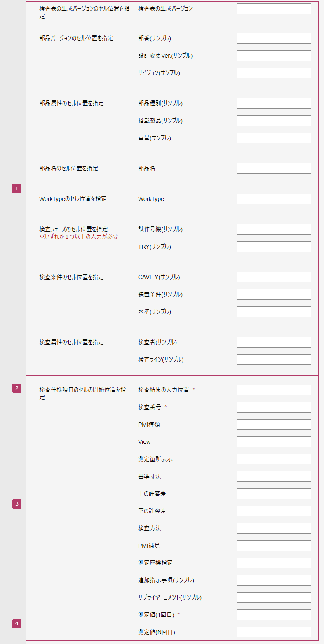324x644 pixels.
Task: Focus the 重量(サンプル) input box
Action: pos(274,138)
